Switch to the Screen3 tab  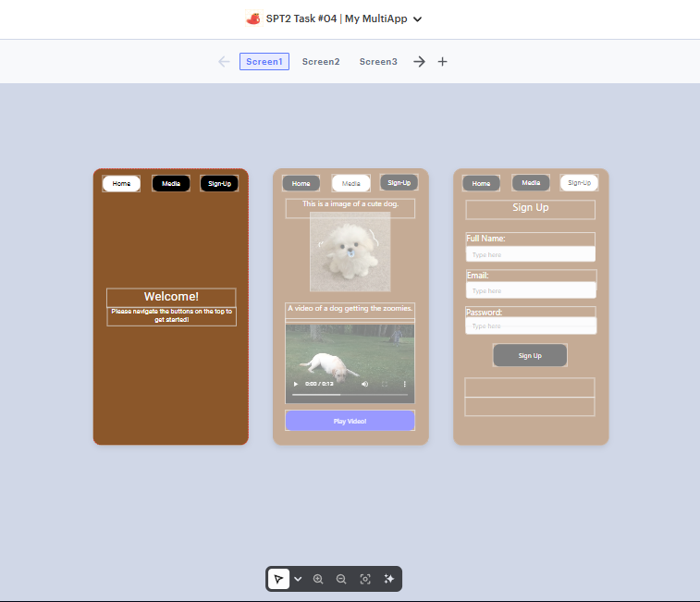(x=378, y=62)
